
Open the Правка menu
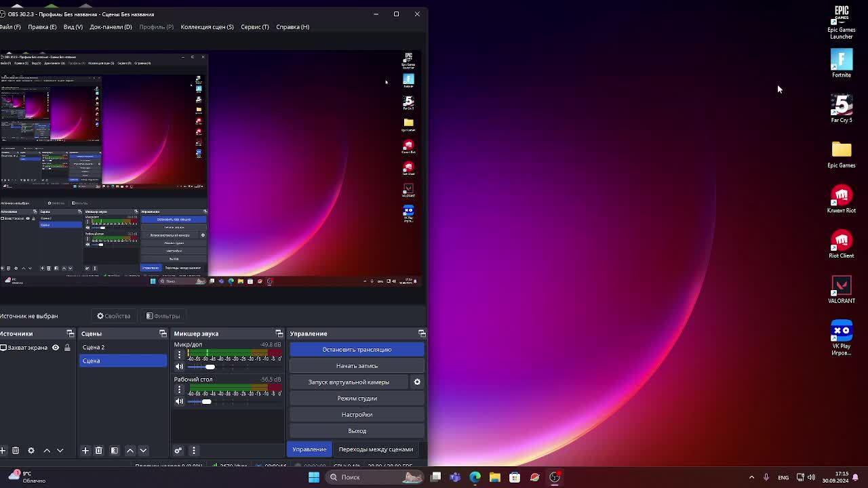(x=42, y=27)
